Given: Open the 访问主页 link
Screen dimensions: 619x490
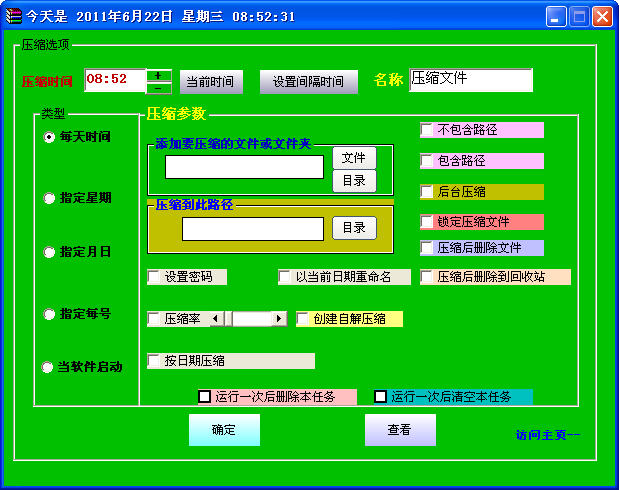Looking at the screenshot, I should point(548,435).
